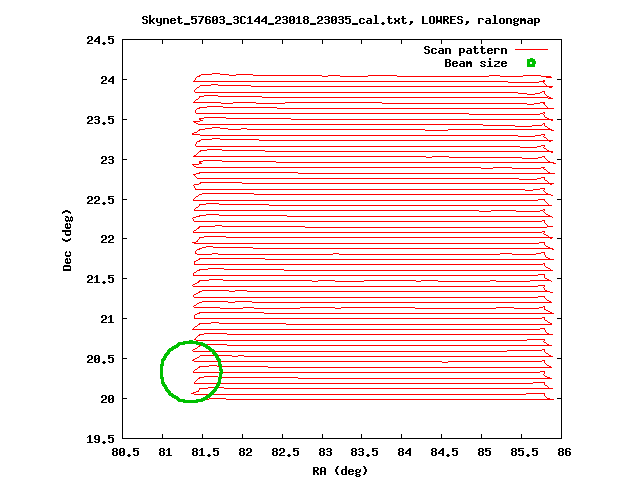Viewport: 640px width, 480px height.
Task: Click the 'Dec (deg)' axis label
Action: [x=67, y=240]
